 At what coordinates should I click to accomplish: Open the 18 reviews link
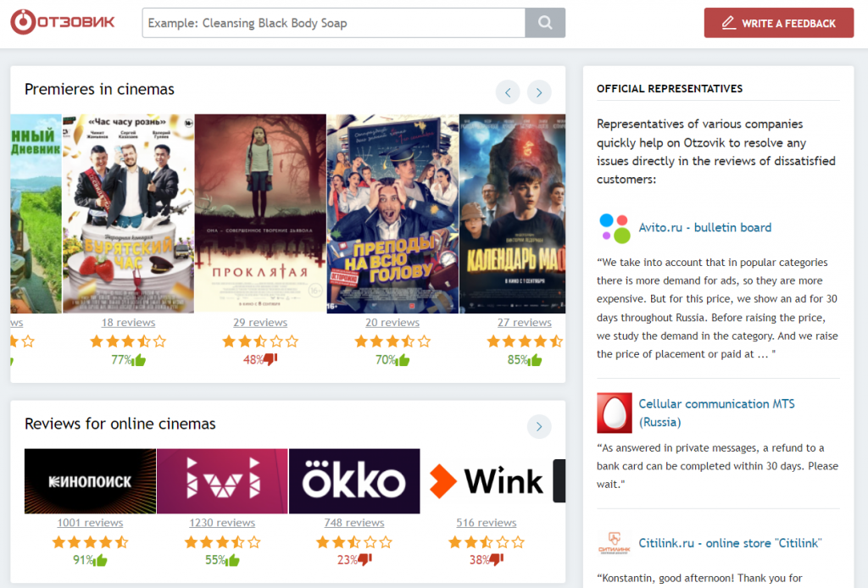click(x=129, y=323)
